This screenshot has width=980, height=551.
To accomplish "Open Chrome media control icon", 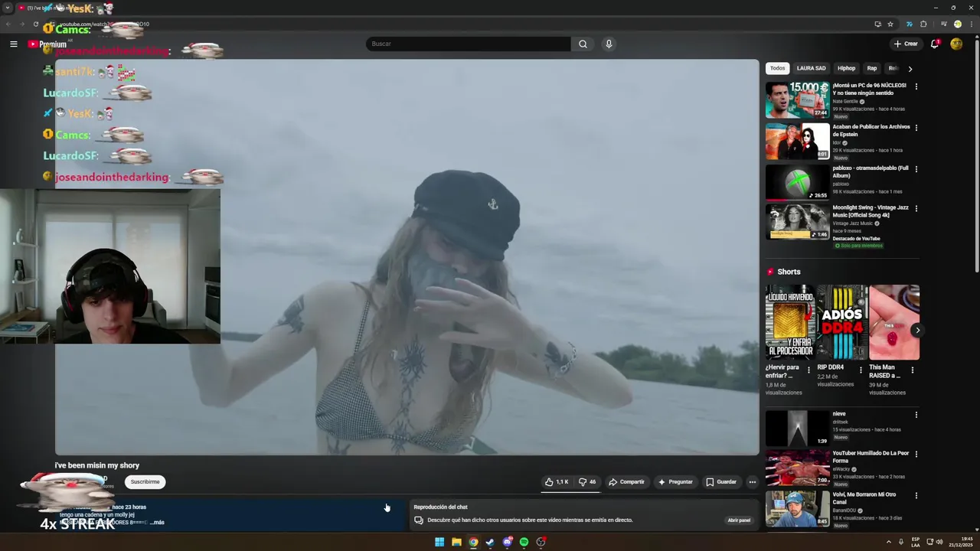I will coord(943,24).
